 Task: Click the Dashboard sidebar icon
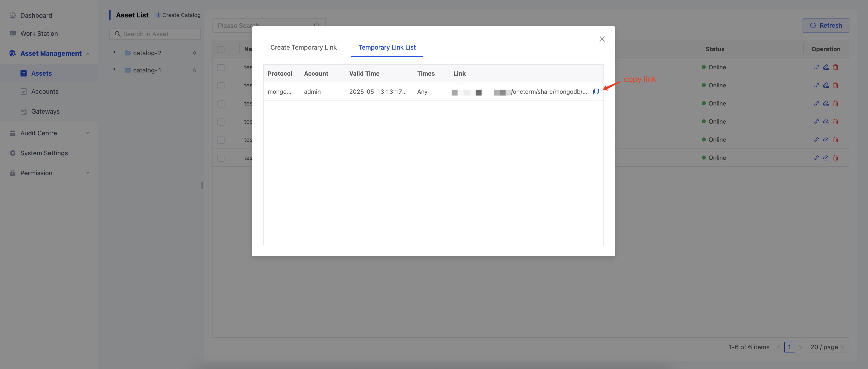coord(13,15)
